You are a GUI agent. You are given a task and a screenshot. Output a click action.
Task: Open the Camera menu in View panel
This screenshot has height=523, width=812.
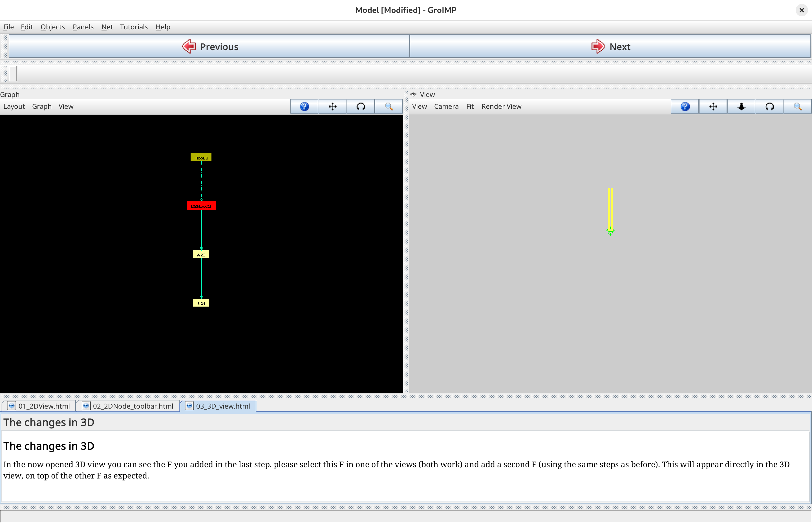(446, 107)
